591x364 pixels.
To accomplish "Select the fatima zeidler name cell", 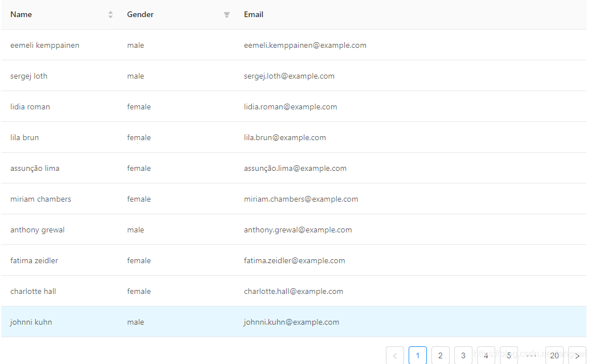I will pos(34,261).
